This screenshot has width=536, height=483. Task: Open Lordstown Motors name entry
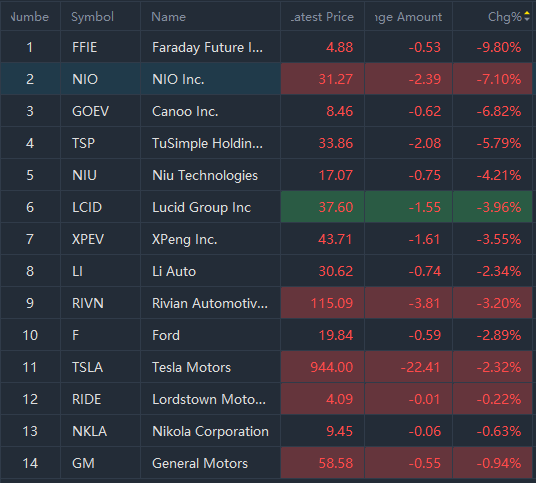[209, 399]
